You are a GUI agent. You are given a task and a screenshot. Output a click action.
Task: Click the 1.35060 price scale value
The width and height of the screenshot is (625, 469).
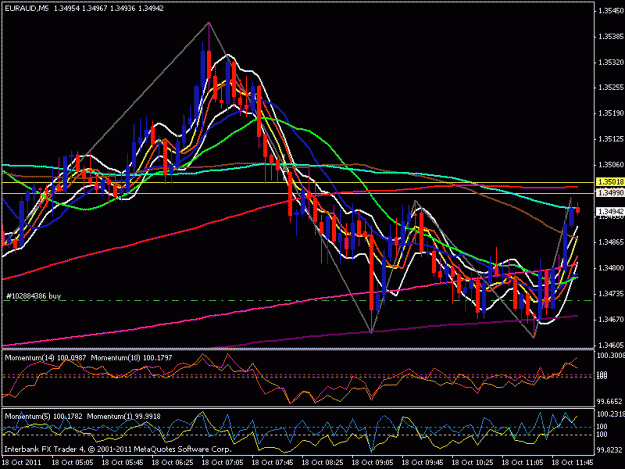coord(611,165)
